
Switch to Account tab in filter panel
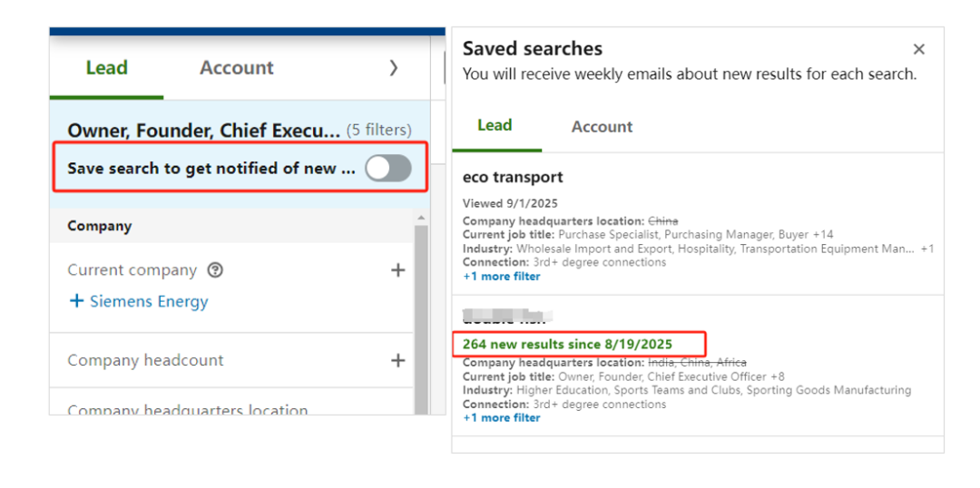[x=237, y=68]
